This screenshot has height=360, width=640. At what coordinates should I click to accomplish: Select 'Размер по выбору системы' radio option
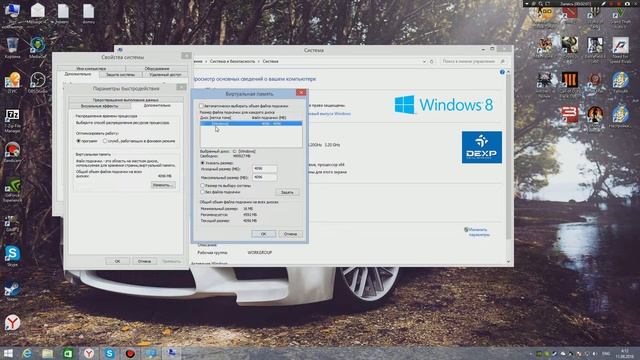coord(202,186)
